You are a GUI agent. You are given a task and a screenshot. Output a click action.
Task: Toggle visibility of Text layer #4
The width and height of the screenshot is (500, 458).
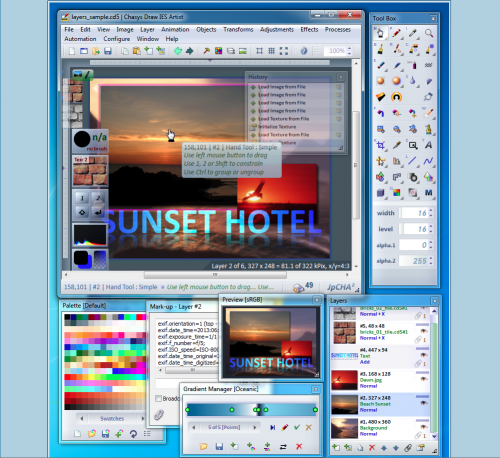(x=424, y=355)
